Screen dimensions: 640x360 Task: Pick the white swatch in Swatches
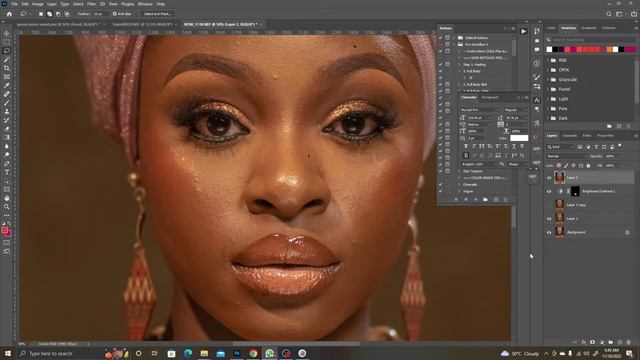pos(549,49)
